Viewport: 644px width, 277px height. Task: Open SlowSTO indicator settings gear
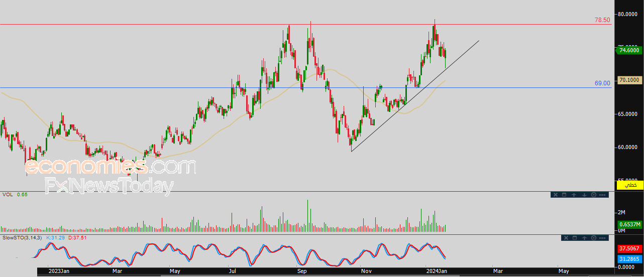tap(594, 238)
